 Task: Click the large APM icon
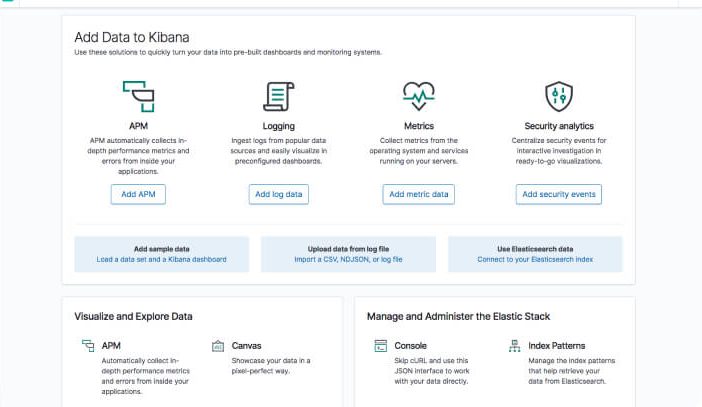[x=138, y=96]
